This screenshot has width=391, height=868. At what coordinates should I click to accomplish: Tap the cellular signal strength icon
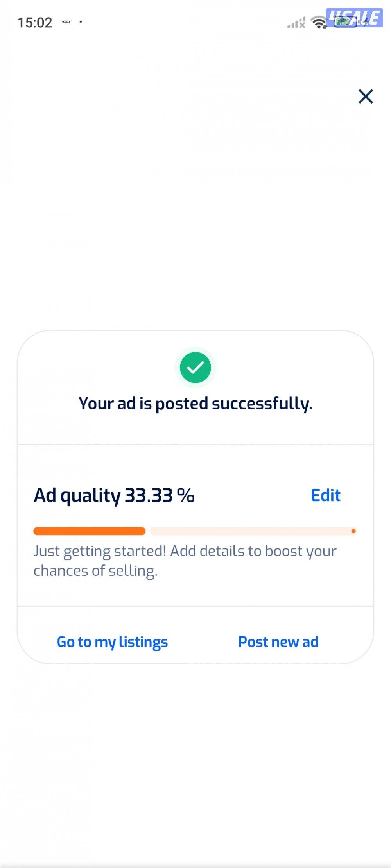coord(296,23)
